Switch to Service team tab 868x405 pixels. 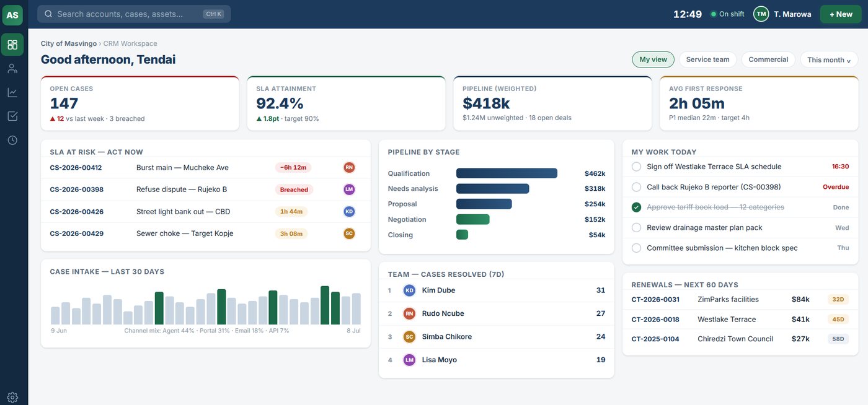pyautogui.click(x=707, y=59)
